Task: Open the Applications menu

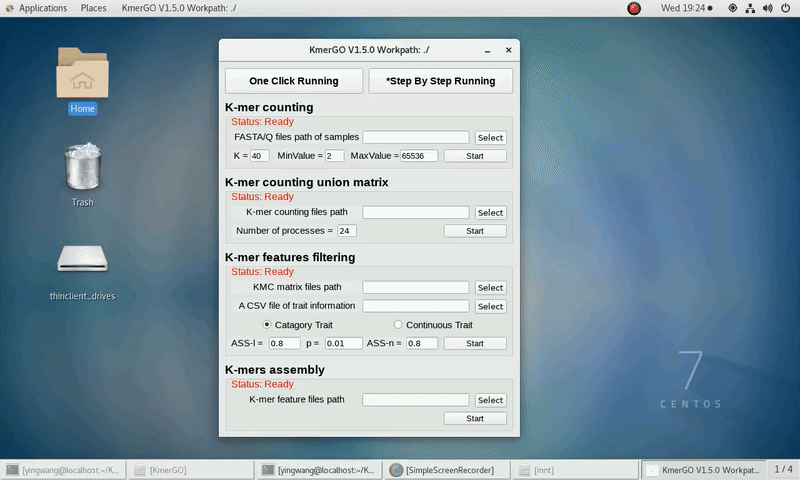Action: pos(37,8)
